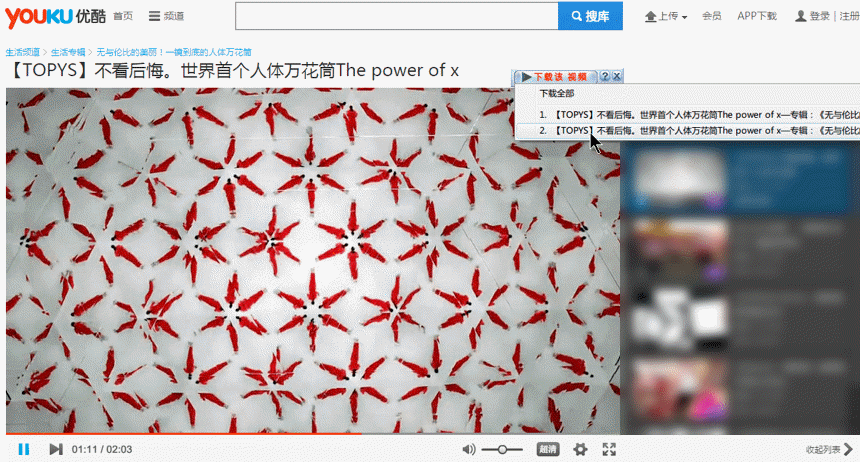Open the 会员 membership page
The width and height of the screenshot is (860, 462).
pyautogui.click(x=711, y=16)
